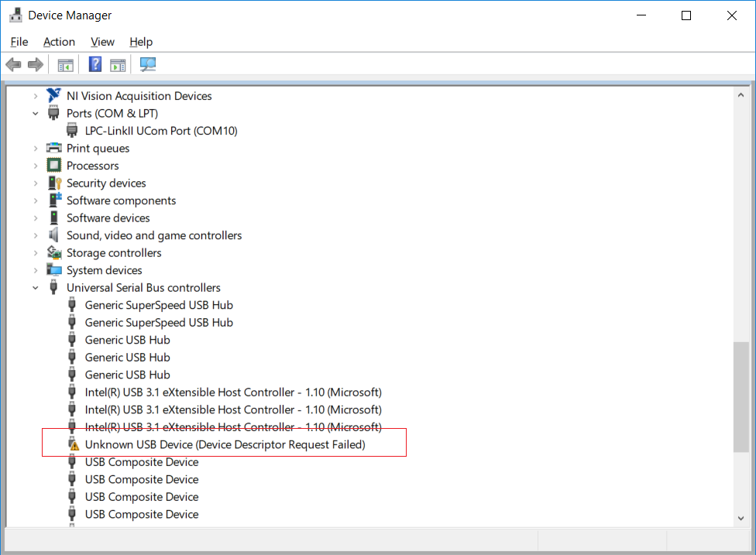
Task: Expand the Processors category
Action: [x=35, y=166]
